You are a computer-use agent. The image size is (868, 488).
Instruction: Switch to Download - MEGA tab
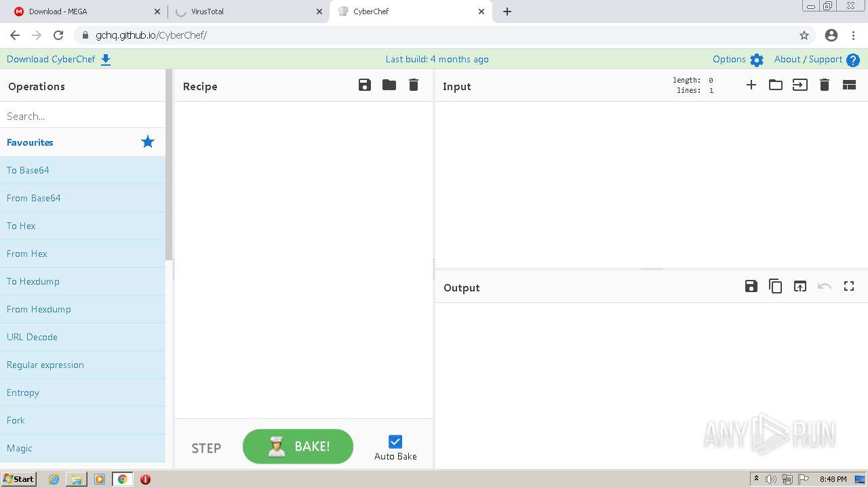(x=86, y=12)
